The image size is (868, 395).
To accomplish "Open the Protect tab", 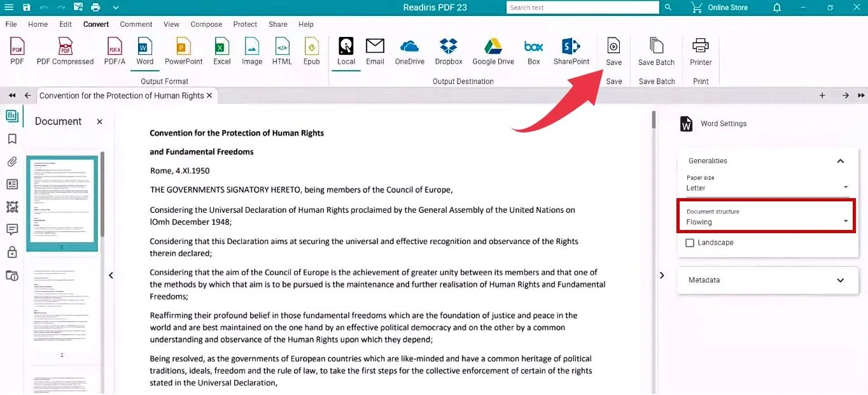I will tap(245, 24).
